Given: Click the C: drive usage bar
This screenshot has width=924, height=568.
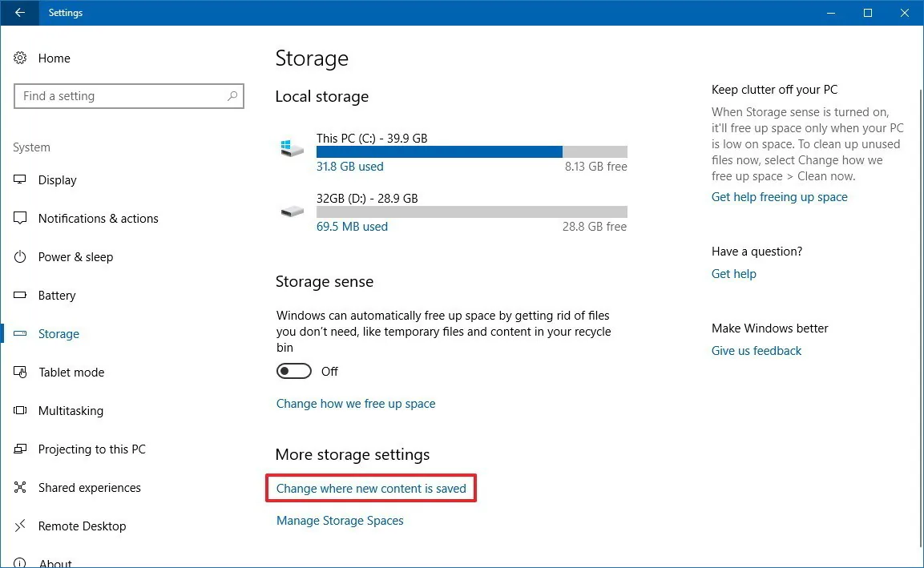Looking at the screenshot, I should tap(471, 152).
